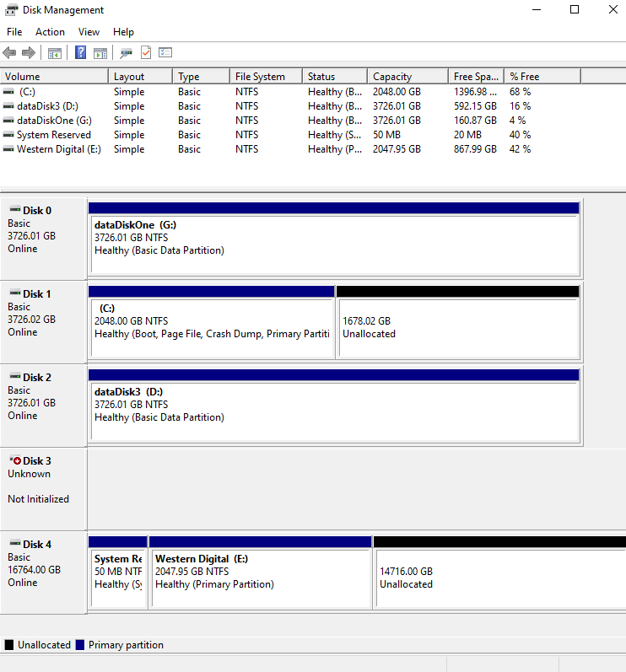Select the dataDisk3 (D:) volume row
The width and height of the screenshot is (626, 672).
pyautogui.click(x=291, y=106)
